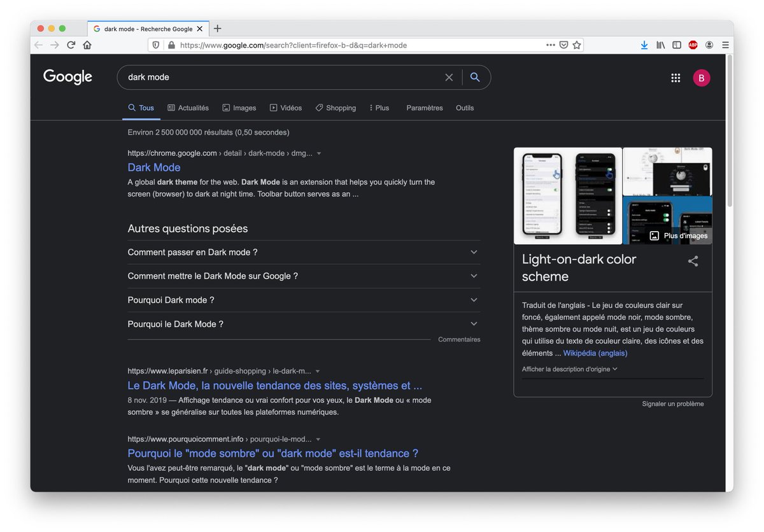The height and width of the screenshot is (532, 764).
Task: Bookmark this page with star icon
Action: tap(576, 45)
